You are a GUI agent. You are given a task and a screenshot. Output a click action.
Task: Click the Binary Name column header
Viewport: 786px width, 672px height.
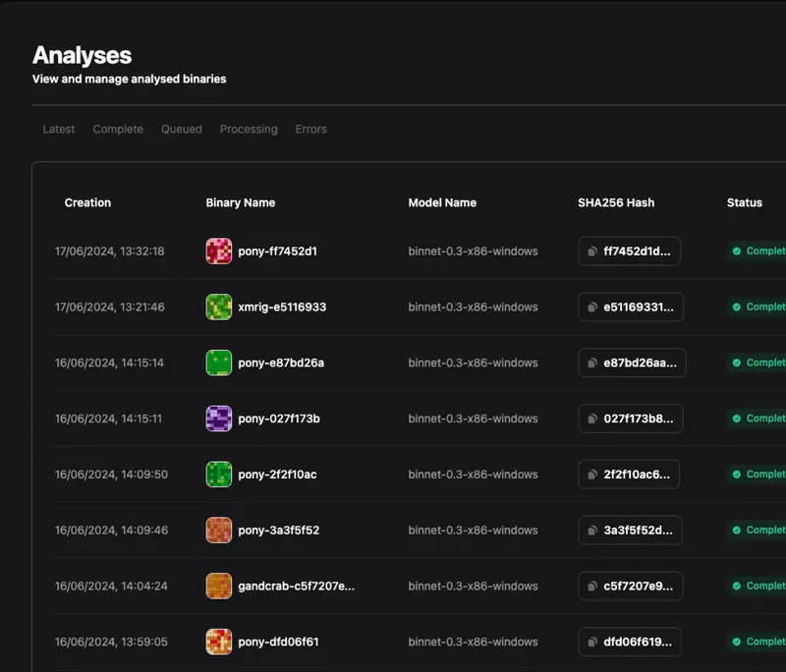click(240, 202)
